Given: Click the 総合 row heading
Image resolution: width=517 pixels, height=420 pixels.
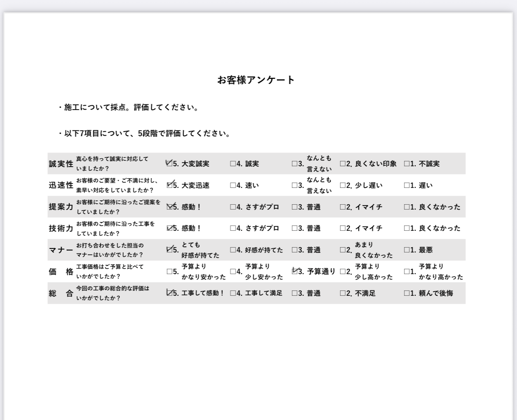Looking at the screenshot, I should tap(61, 293).
